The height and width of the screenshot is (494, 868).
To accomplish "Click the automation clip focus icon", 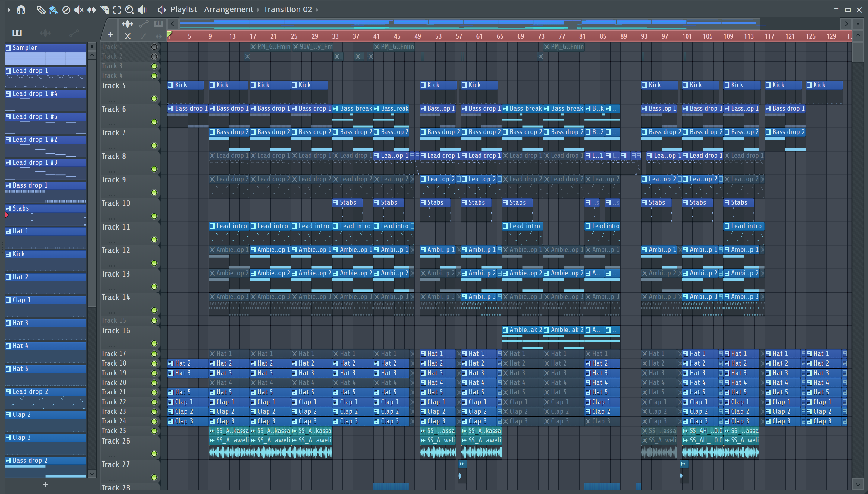I will click(144, 24).
